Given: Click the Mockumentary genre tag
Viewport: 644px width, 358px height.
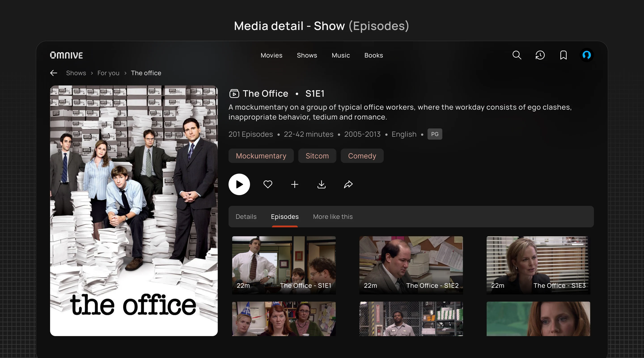Looking at the screenshot, I should (x=261, y=156).
